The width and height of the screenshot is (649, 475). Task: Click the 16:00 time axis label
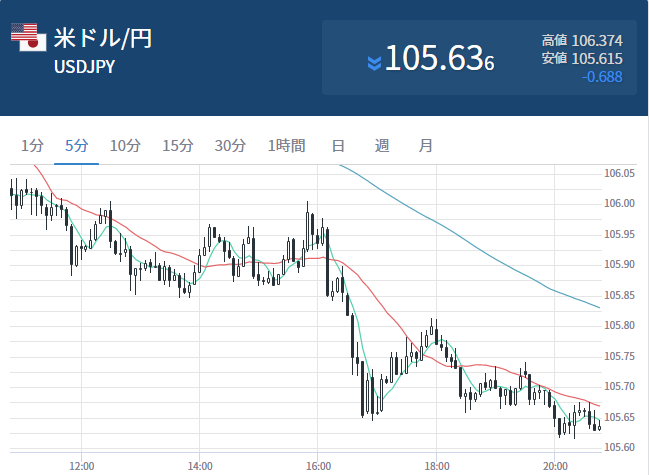(x=318, y=465)
